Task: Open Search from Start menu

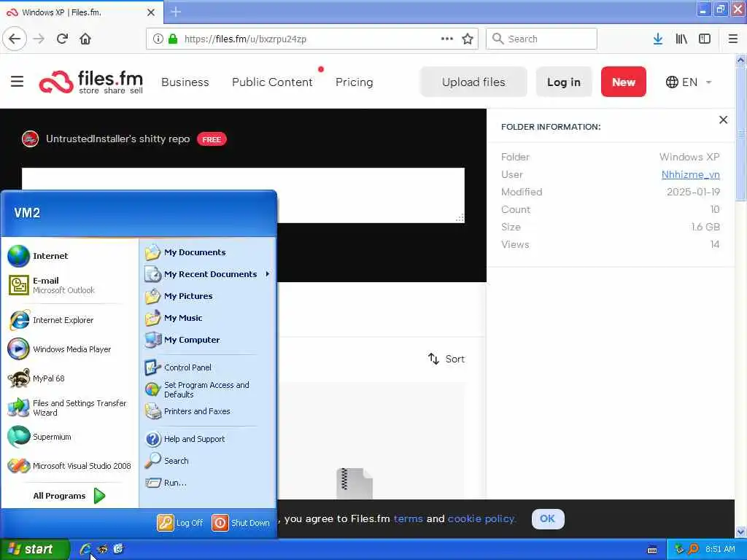Action: (x=167, y=461)
